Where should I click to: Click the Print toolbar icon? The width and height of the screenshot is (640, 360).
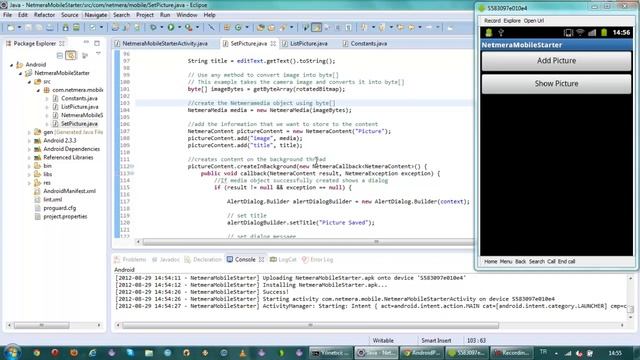(x=50, y=27)
